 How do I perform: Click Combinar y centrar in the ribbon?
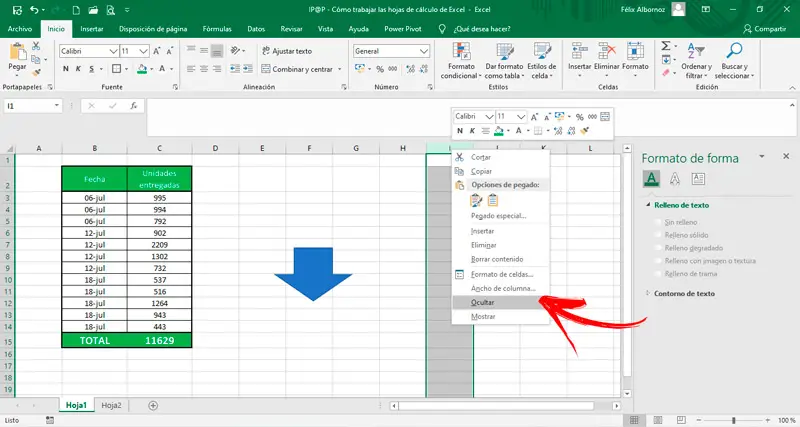[301, 69]
